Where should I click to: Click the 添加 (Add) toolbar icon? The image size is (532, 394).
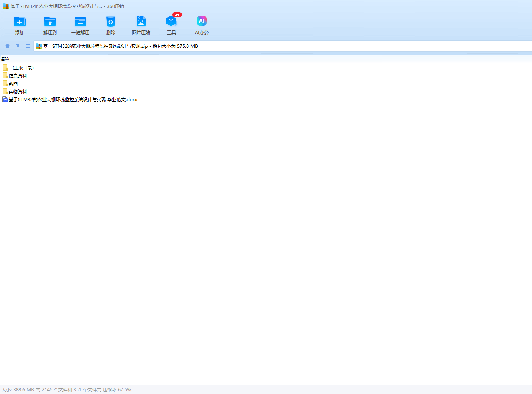point(20,25)
